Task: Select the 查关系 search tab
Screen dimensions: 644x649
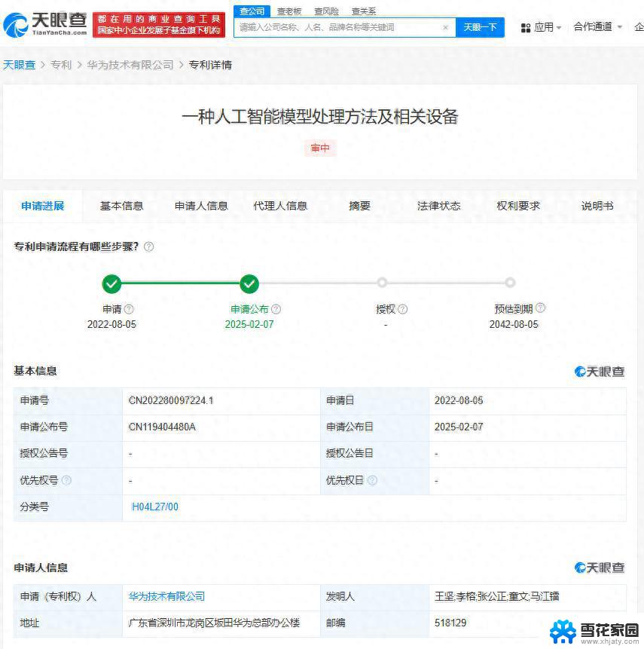Action: pyautogui.click(x=364, y=11)
